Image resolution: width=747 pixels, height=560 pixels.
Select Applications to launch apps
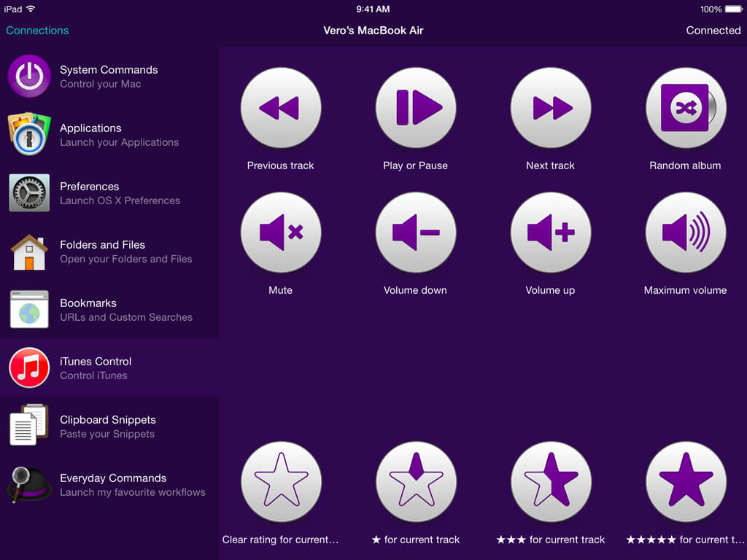click(109, 134)
